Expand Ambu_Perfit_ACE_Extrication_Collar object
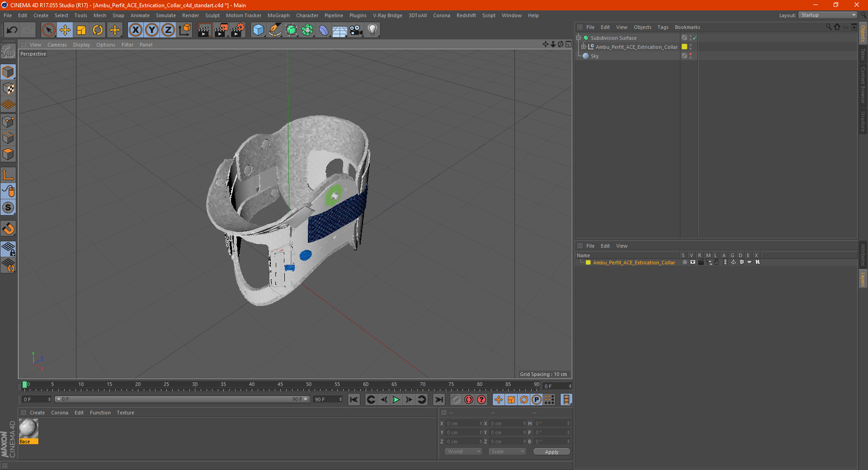The height and width of the screenshot is (470, 868). (583, 47)
